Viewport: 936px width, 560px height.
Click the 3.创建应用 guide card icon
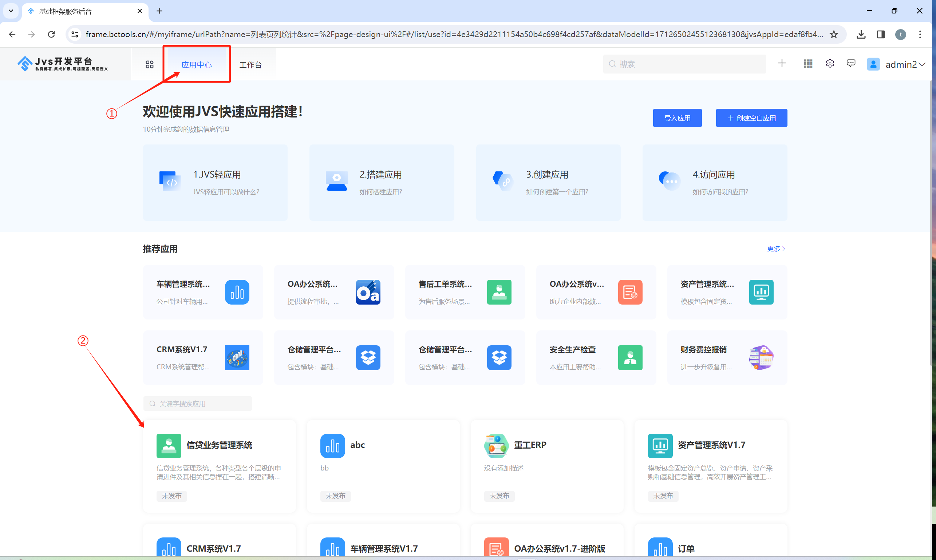tap(503, 181)
